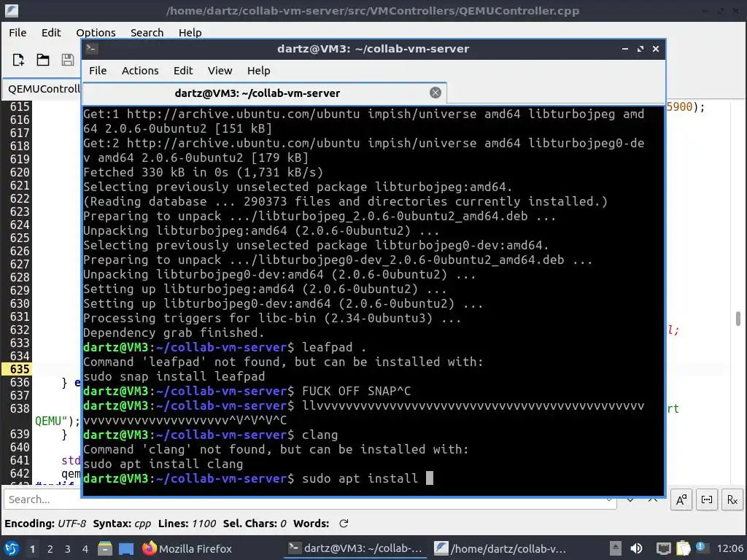The image size is (747, 560).
Task: Toggle Whole Word matching in the search bar
Action: 706,499
